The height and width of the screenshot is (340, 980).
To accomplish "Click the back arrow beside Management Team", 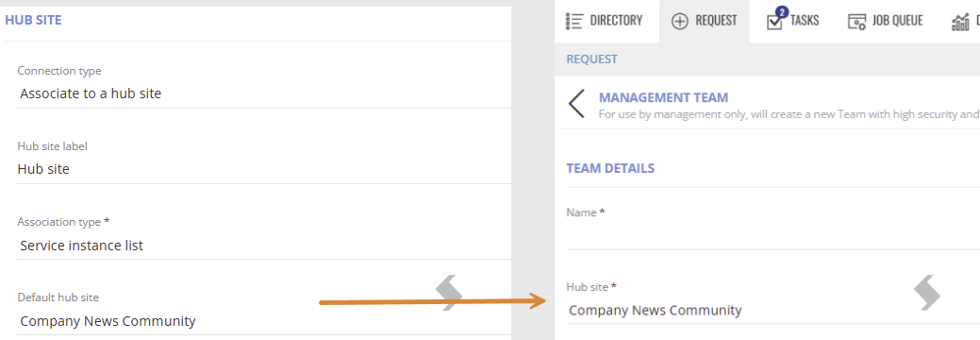I will pyautogui.click(x=576, y=103).
